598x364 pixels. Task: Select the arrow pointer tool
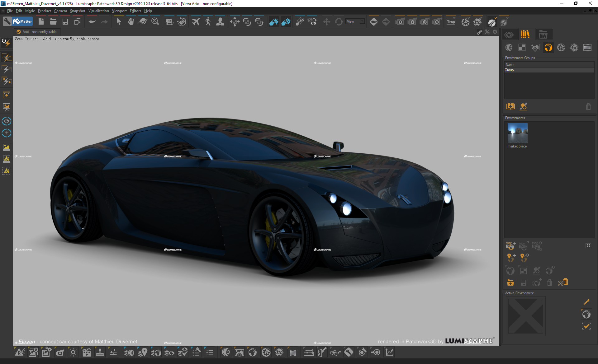click(119, 21)
